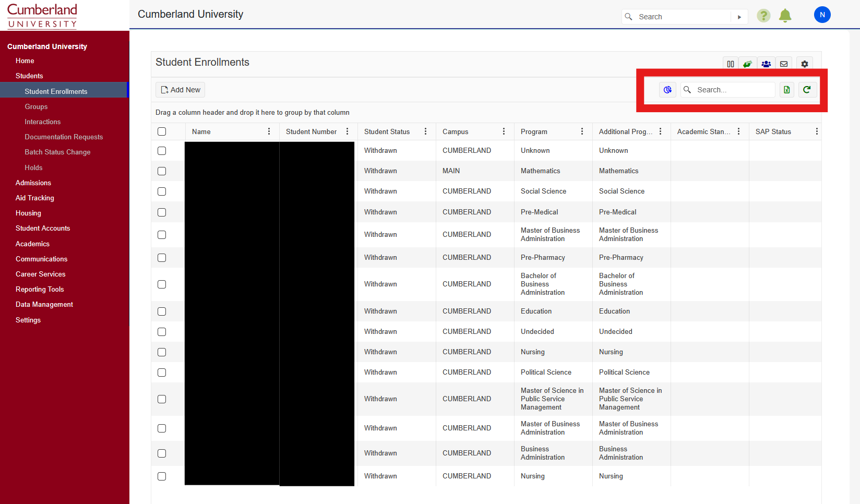Open Documentation Requests
The height and width of the screenshot is (504, 860).
(x=64, y=137)
